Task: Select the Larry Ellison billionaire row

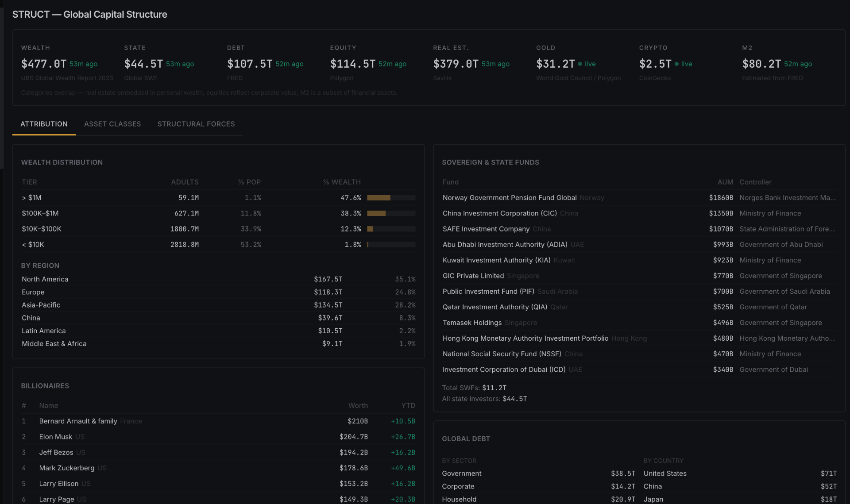Action: (x=218, y=484)
